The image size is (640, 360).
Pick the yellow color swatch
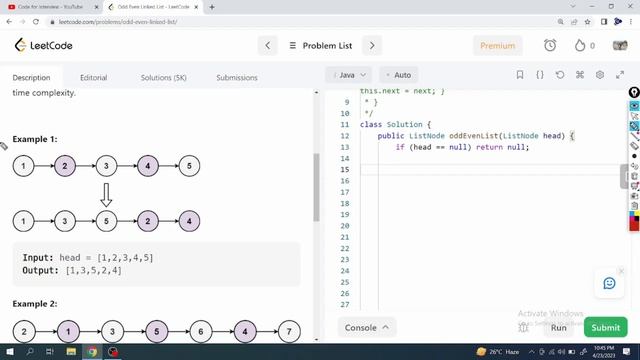tap(636, 214)
